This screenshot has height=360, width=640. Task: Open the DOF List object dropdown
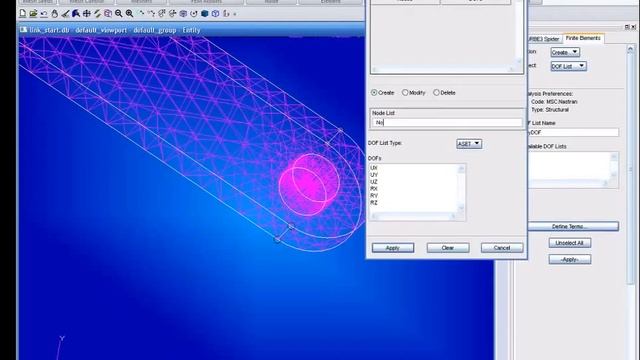(x=569, y=66)
